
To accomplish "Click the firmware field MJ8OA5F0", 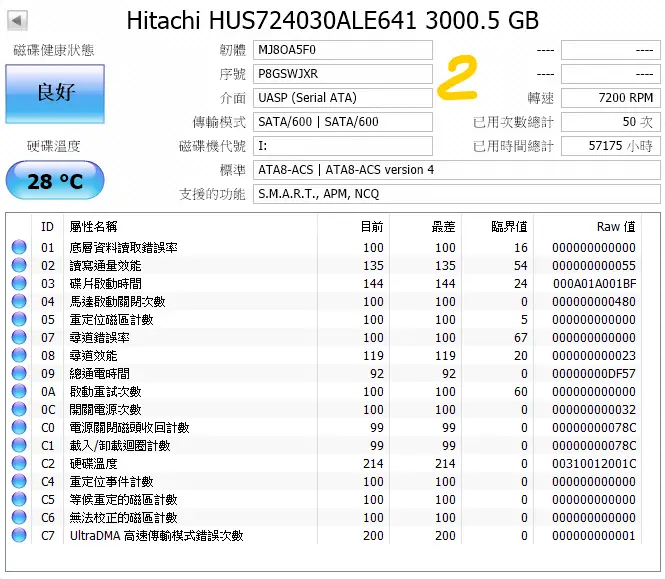I will pyautogui.click(x=343, y=50).
